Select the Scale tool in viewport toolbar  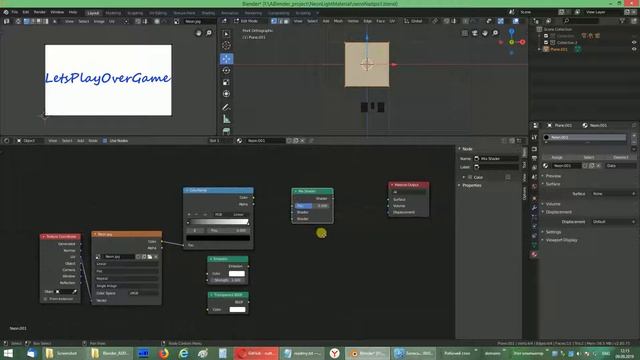pyautogui.click(x=227, y=82)
